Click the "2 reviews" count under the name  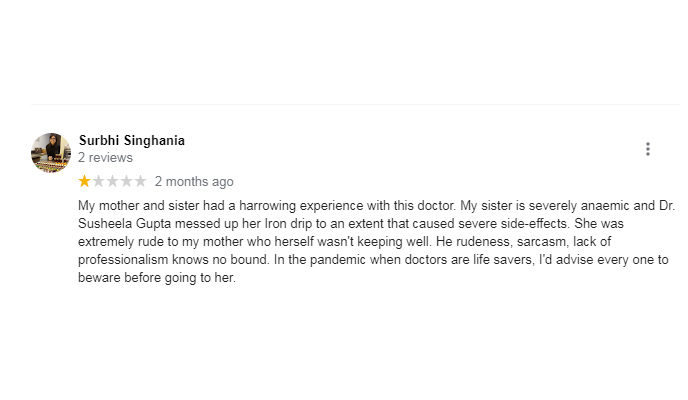click(105, 157)
